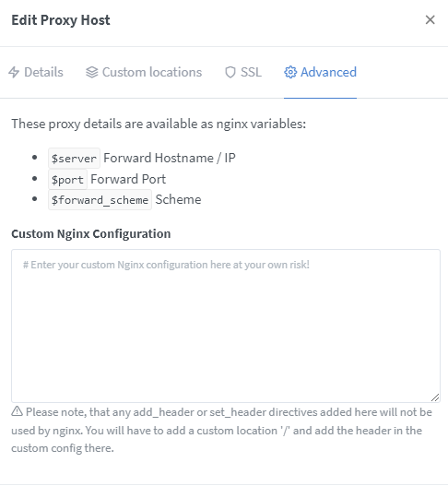Click the $port variable code tag
This screenshot has width=448, height=486.
pyautogui.click(x=67, y=180)
